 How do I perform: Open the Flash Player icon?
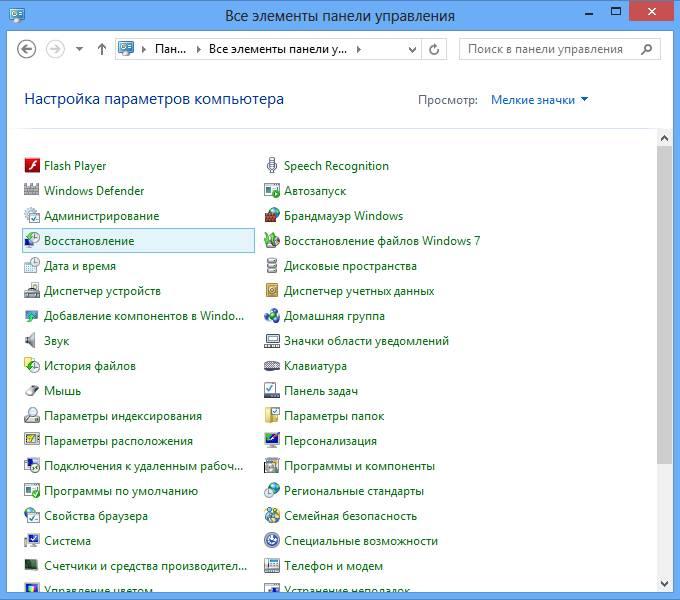[32, 166]
